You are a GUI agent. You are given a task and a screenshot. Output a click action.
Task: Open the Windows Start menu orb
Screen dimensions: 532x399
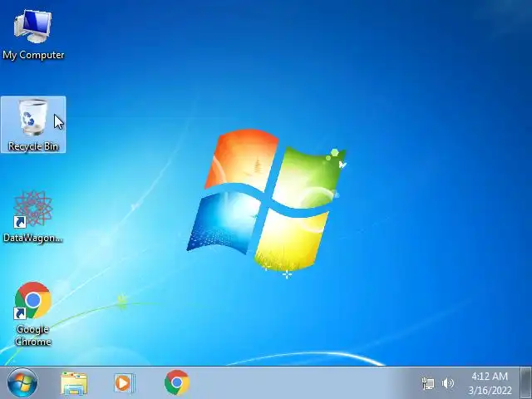(22, 382)
